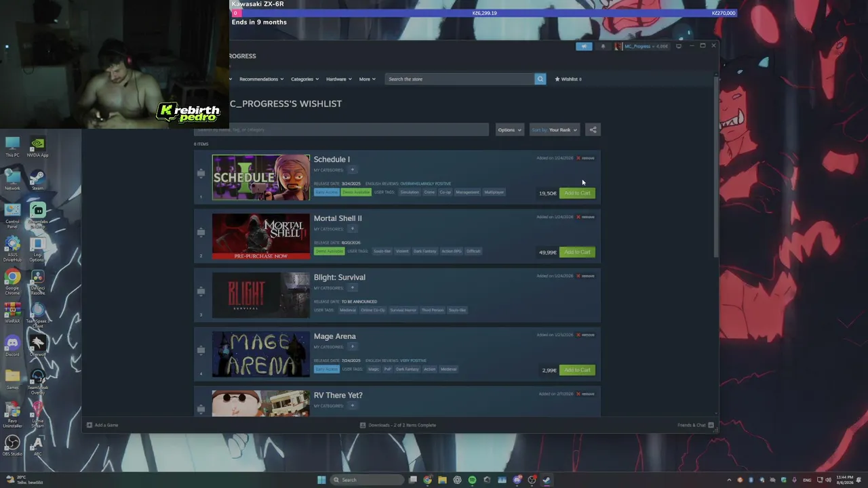Remove Mortal Shell II from wishlist

[x=586, y=218]
